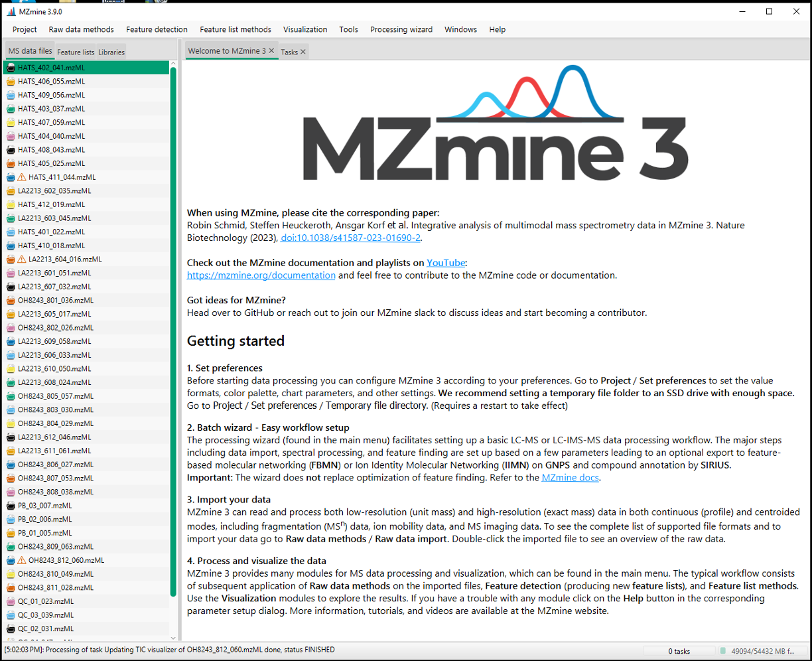Switch to the Libraries tab
This screenshot has width=812, height=661.
tap(111, 52)
